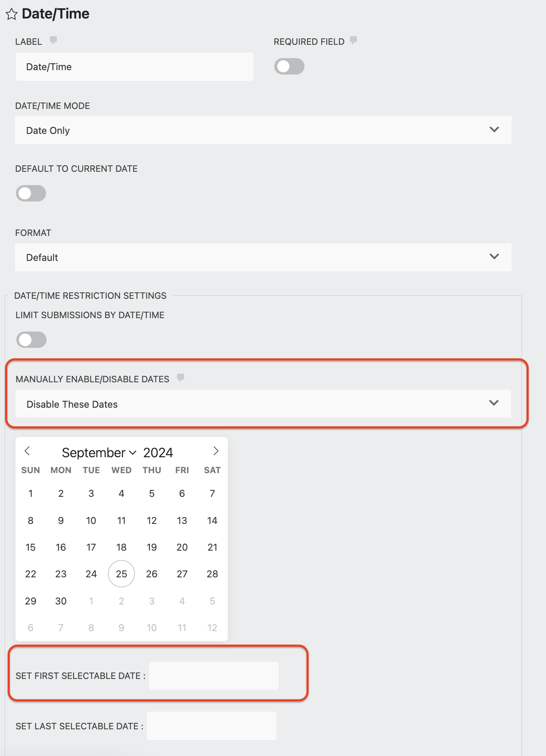Click the tooltip icon beside REQUIRED FIELD
The image size is (546, 756).
tap(354, 41)
